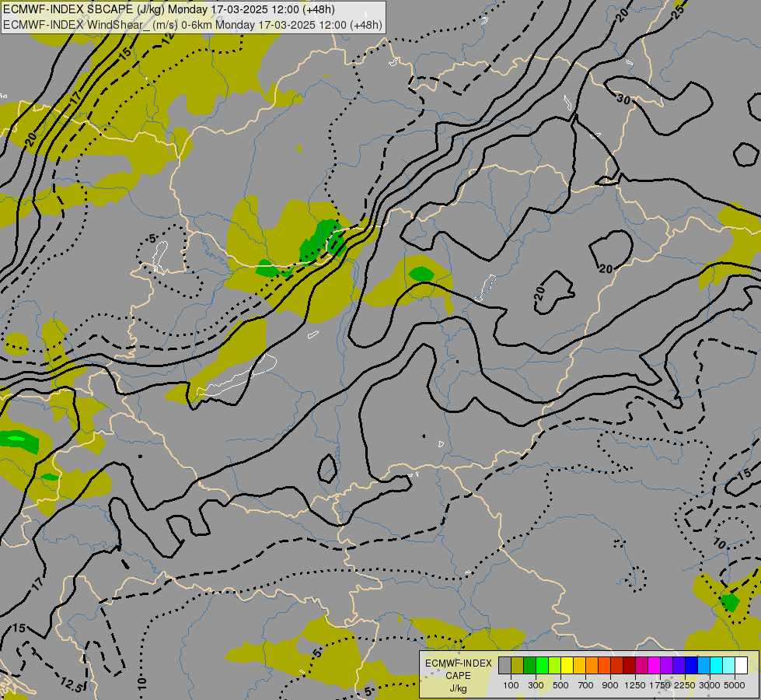Click the ECMWF-INDEX text in the legend
This screenshot has height=700, width=761.
click(x=459, y=663)
